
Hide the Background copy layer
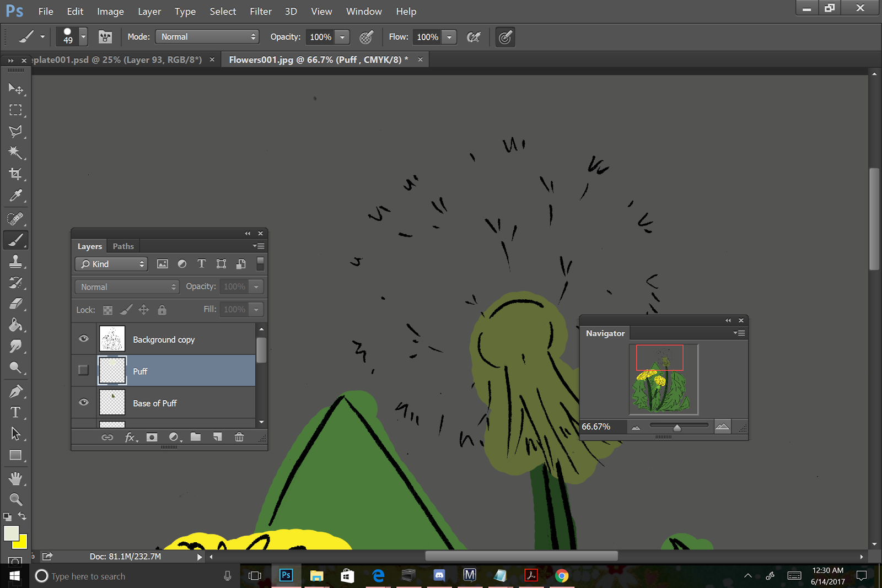coord(84,338)
